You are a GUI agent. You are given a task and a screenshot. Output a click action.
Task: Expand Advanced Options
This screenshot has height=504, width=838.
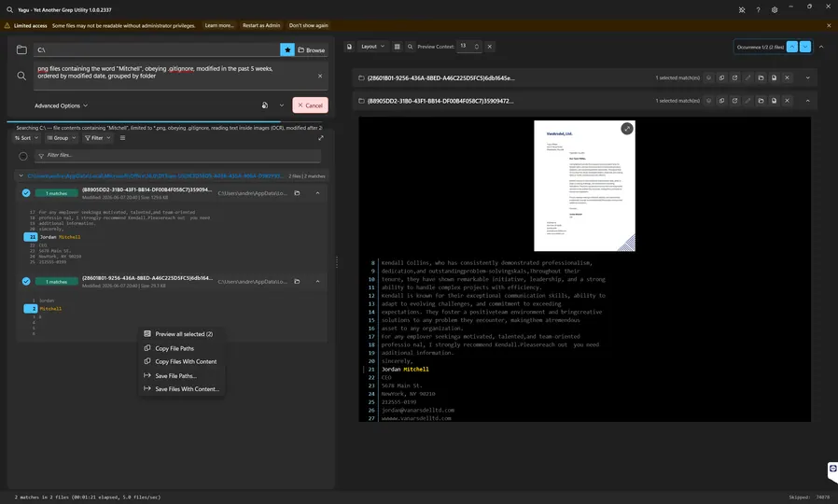pos(61,105)
